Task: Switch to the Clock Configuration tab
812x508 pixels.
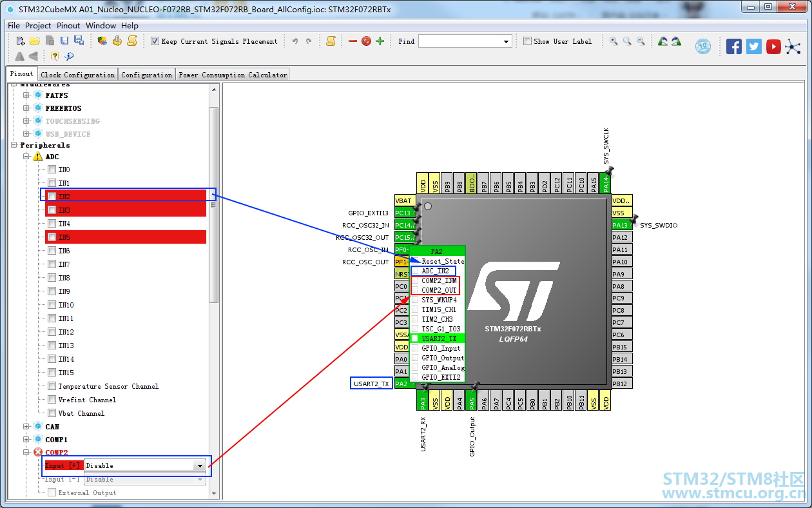Action: (x=78, y=75)
